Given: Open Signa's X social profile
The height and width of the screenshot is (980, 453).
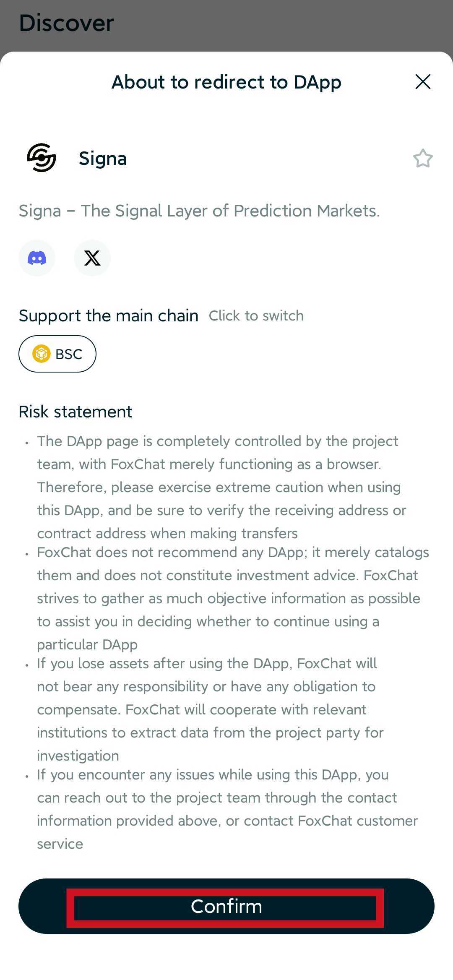Looking at the screenshot, I should tap(92, 258).
